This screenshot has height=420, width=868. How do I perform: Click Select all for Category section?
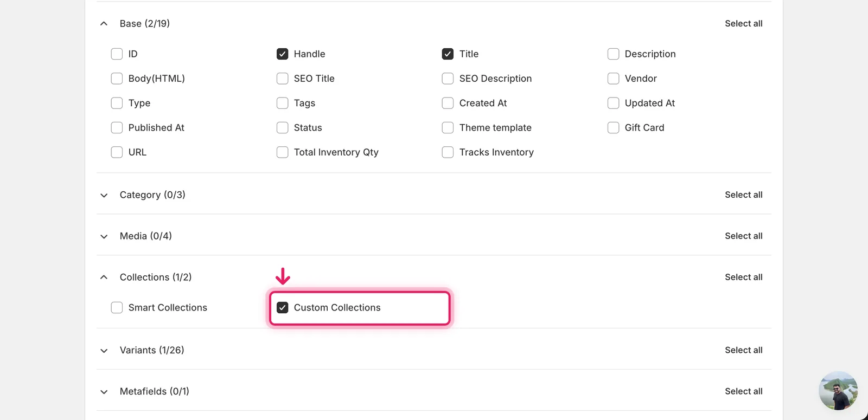pos(744,195)
